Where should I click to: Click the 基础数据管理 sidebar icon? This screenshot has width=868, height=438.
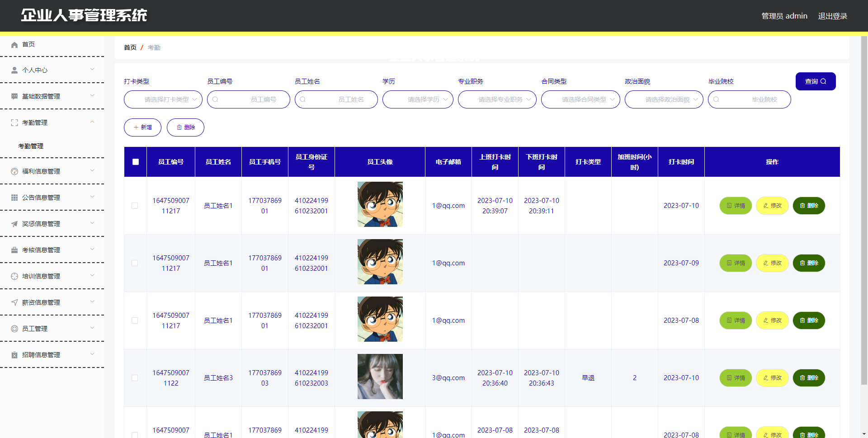pos(14,97)
